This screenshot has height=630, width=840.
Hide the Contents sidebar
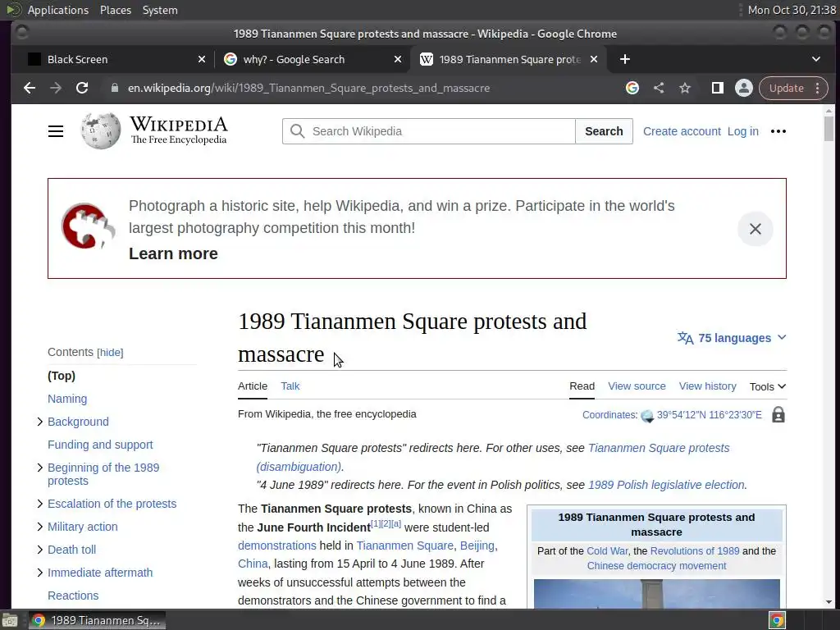pyautogui.click(x=110, y=353)
